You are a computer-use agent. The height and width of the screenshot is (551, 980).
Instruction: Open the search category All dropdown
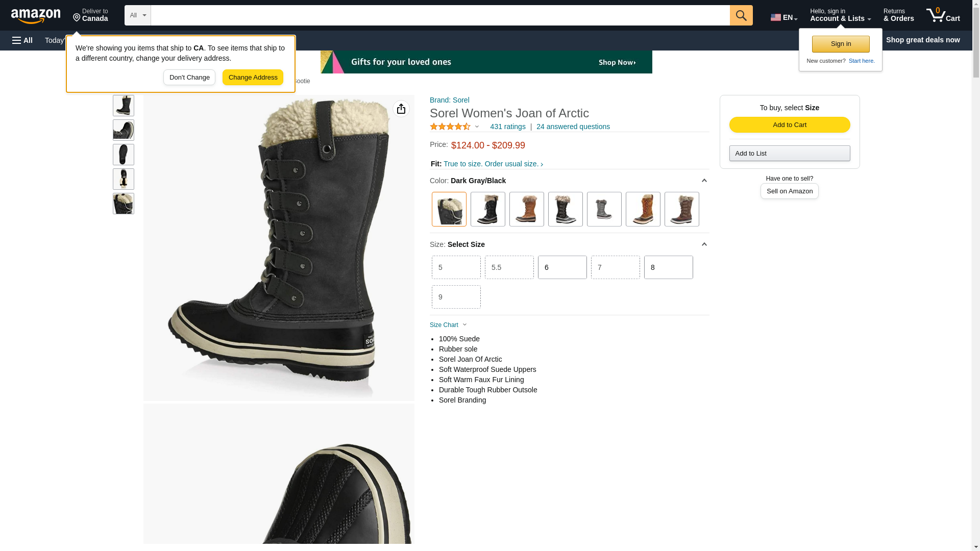coord(138,15)
